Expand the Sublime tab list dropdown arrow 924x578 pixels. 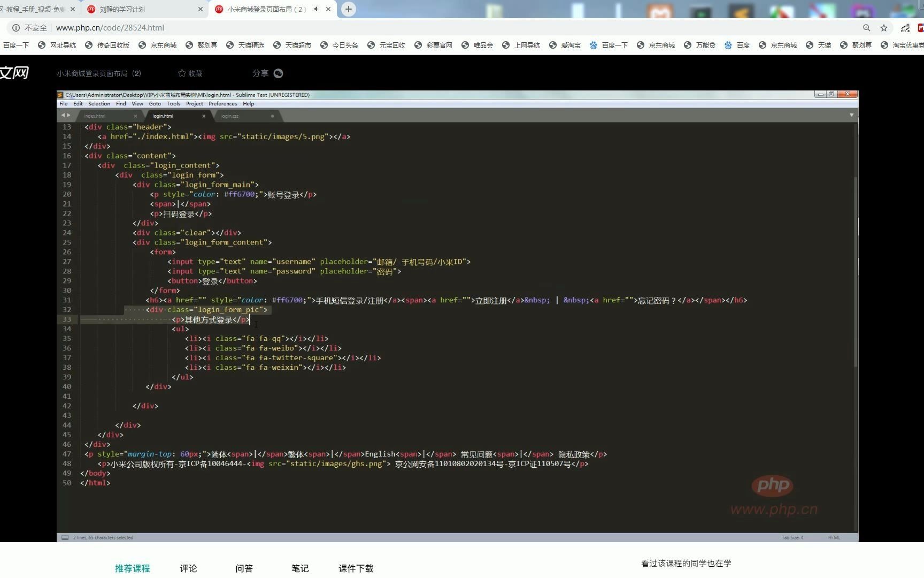click(851, 115)
